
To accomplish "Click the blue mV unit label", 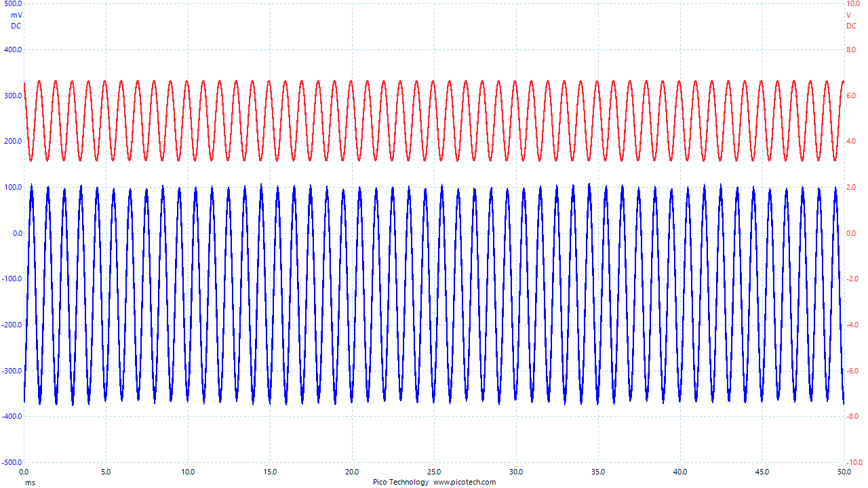I will 16,15.
